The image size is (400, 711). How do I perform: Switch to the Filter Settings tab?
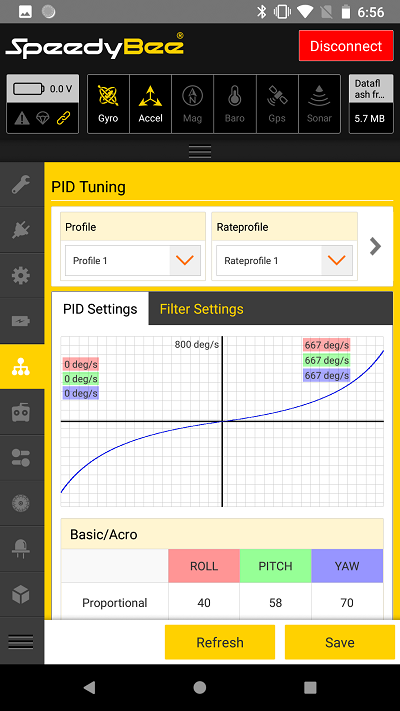click(x=201, y=309)
